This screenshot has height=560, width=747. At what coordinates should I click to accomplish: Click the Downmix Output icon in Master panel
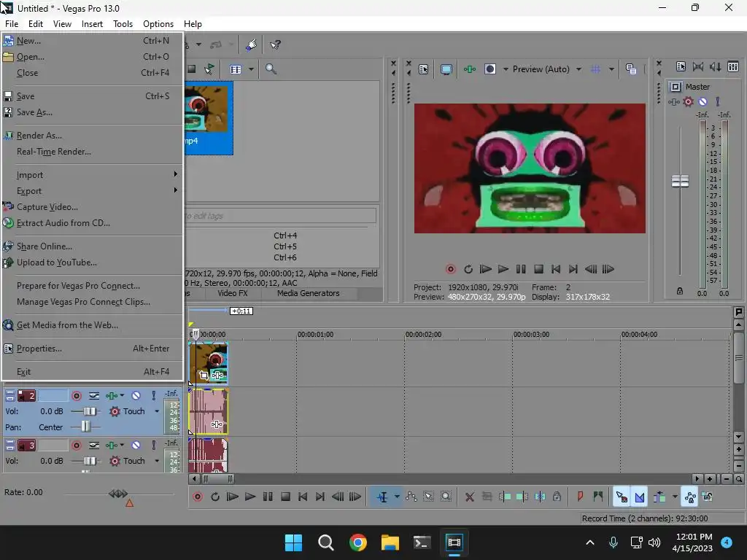pos(698,66)
